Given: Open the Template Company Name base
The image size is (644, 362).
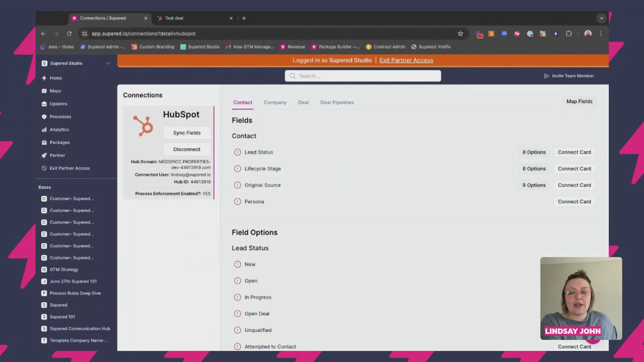Looking at the screenshot, I should pos(75,341).
